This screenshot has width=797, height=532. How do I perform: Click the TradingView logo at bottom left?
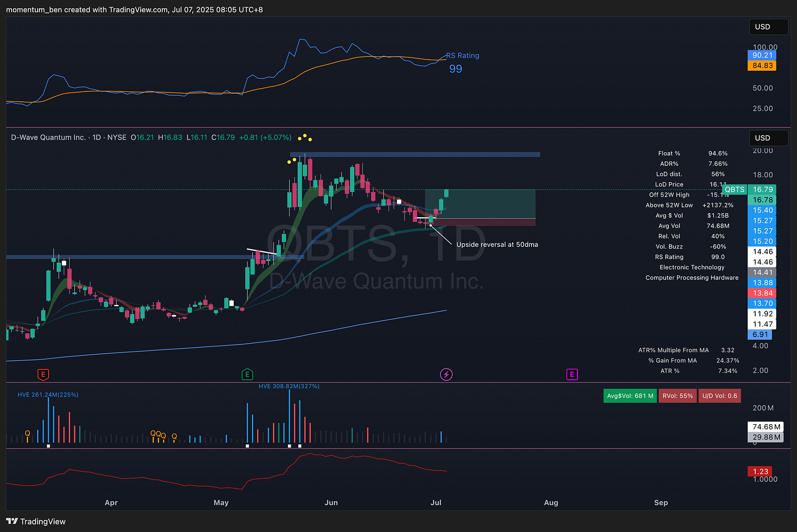(36, 522)
